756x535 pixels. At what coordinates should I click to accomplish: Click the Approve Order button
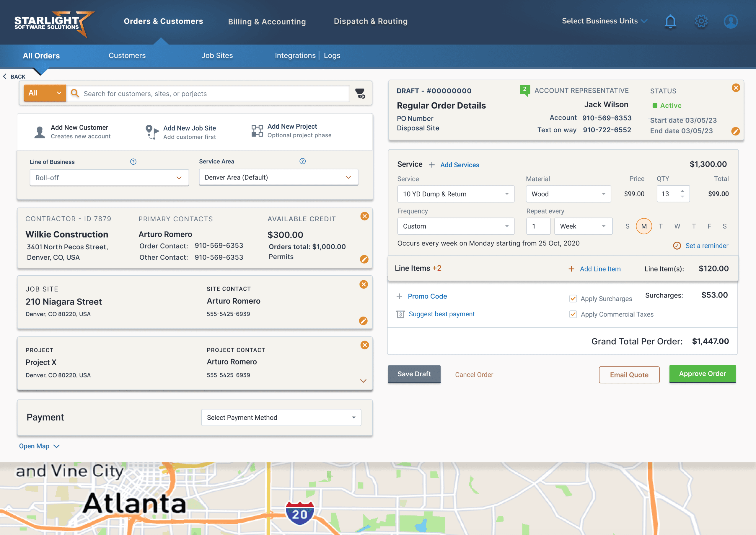click(702, 374)
